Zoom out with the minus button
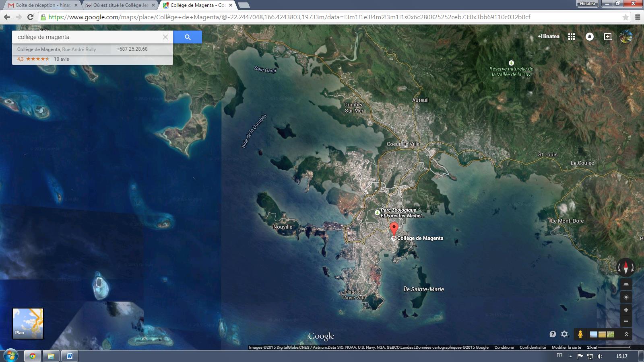 625,321
